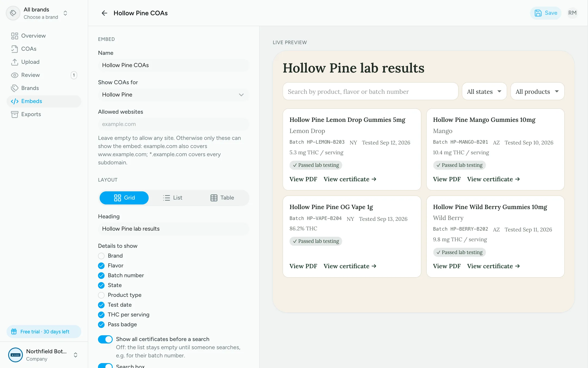Image resolution: width=588 pixels, height=368 pixels.
Task: Click the Heading input field
Action: [x=173, y=229]
